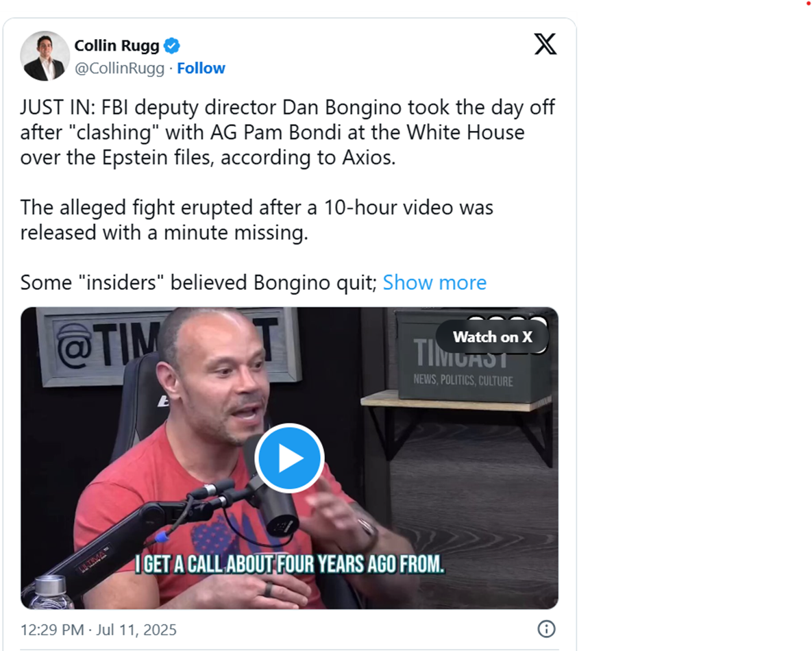Open the @CollinRugg handle link
Viewport: 812px width, 651px height.
click(119, 69)
